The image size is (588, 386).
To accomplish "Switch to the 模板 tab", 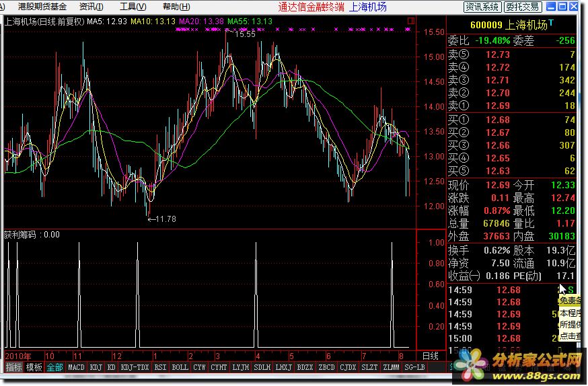I will (x=34, y=367).
